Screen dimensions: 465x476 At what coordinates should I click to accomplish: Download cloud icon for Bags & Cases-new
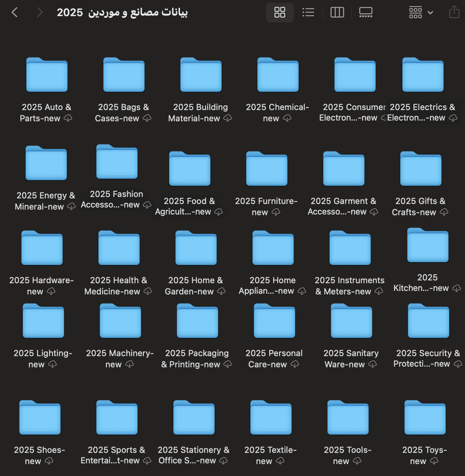[147, 118]
